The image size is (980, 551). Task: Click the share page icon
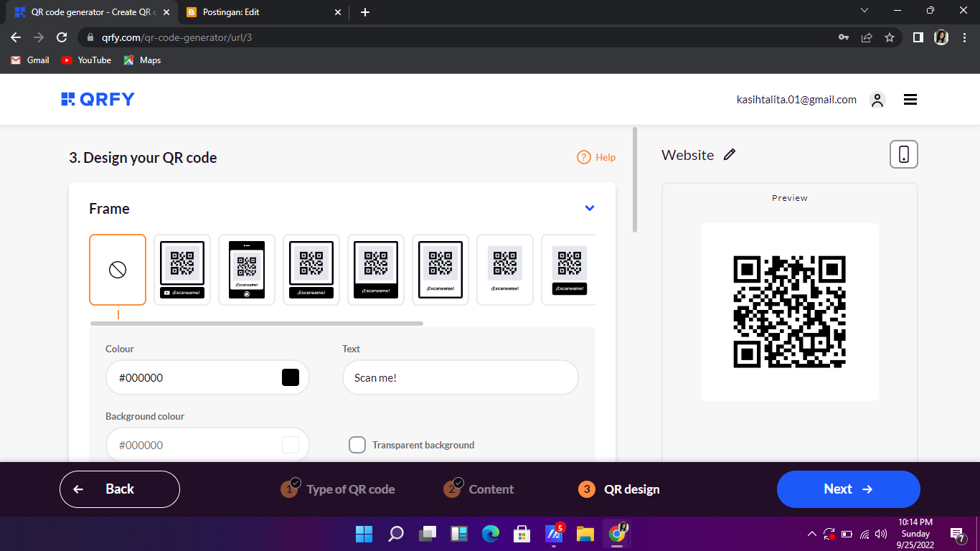click(867, 37)
